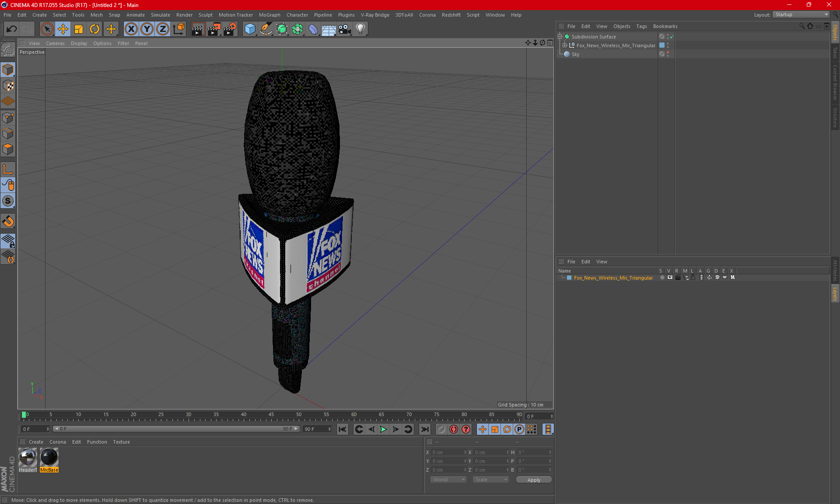Select the Sky object in Object Manager
840x504 pixels.
[575, 54]
